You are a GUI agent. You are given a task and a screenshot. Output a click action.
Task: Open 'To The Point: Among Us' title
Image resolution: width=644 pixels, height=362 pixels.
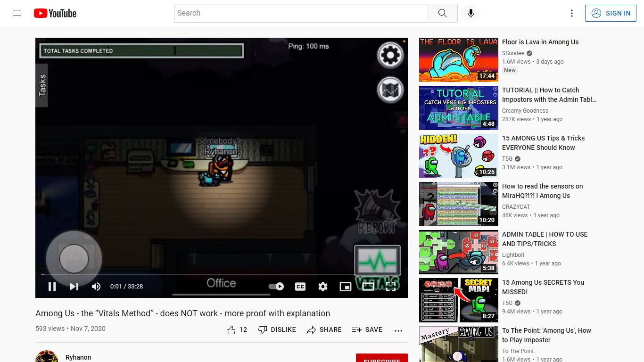point(546,335)
